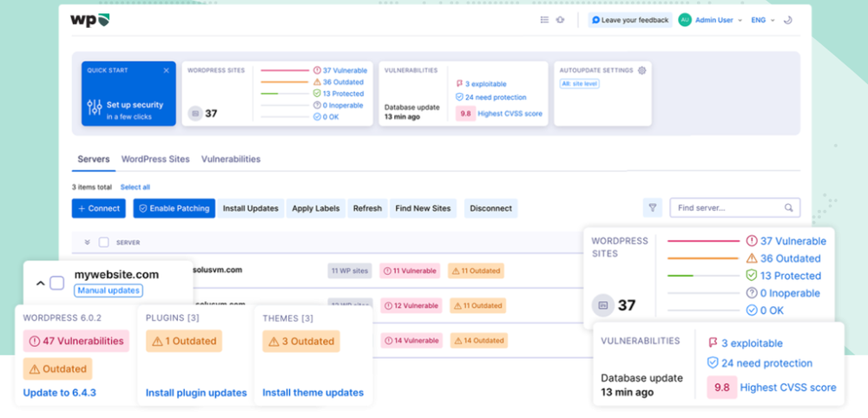Click the Disconnect button
Screen dimensions: 868x418
[491, 208]
